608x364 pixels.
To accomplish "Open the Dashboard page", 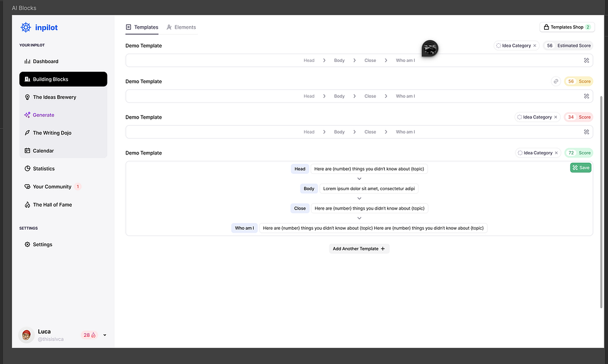I will coord(63,61).
